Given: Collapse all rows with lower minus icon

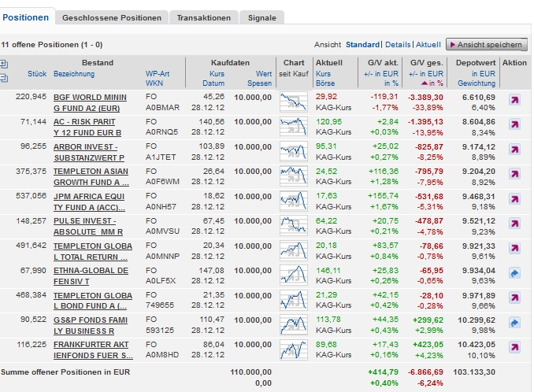Looking at the screenshot, I should (x=4, y=79).
